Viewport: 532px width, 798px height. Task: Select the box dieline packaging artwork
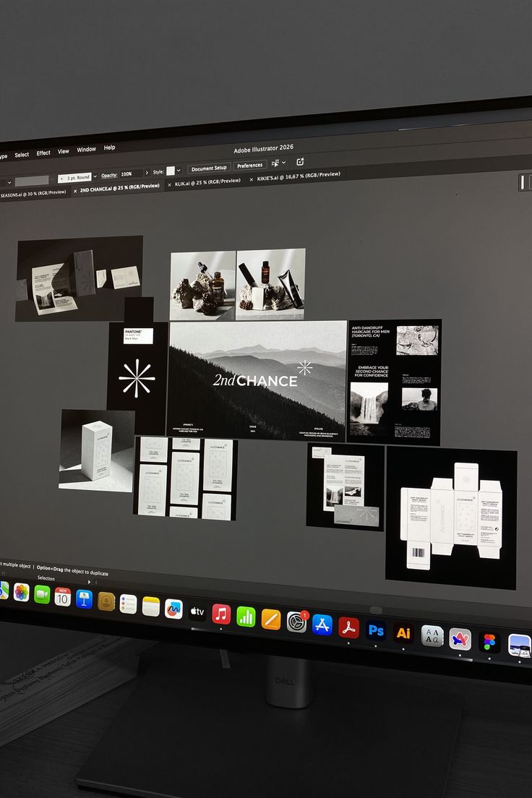tap(452, 516)
